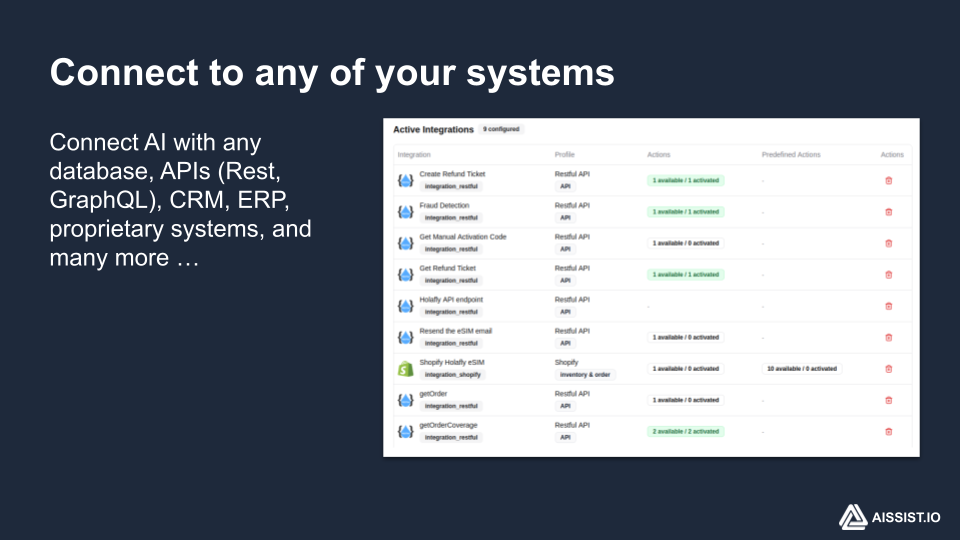Click the AISSIST.IO logo
Image resolution: width=960 pixels, height=540 pixels.
889,517
